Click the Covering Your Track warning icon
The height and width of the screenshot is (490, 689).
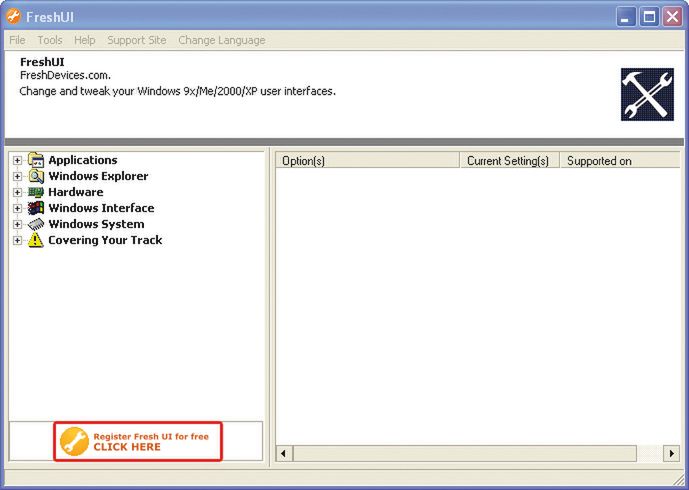[36, 240]
